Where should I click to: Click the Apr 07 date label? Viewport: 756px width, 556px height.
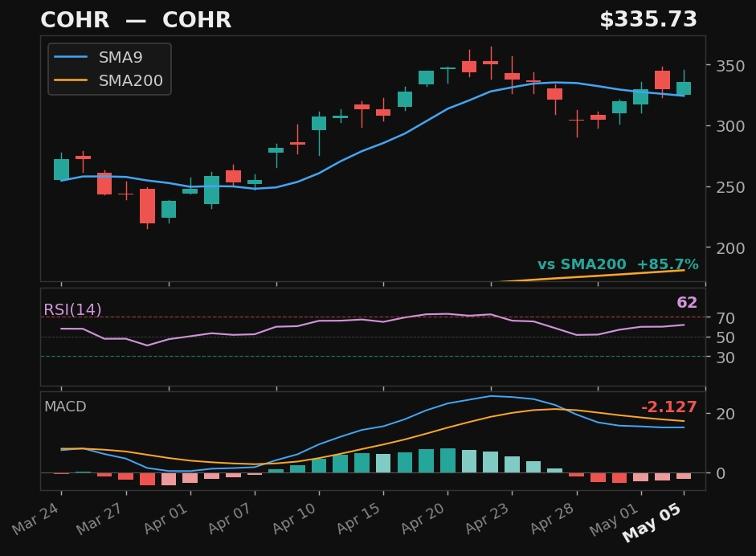230,517
